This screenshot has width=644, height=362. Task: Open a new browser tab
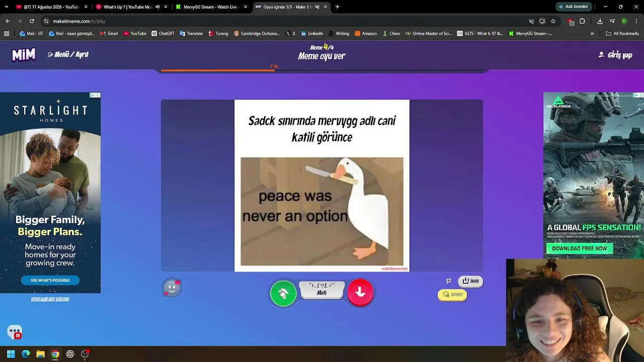(337, 7)
